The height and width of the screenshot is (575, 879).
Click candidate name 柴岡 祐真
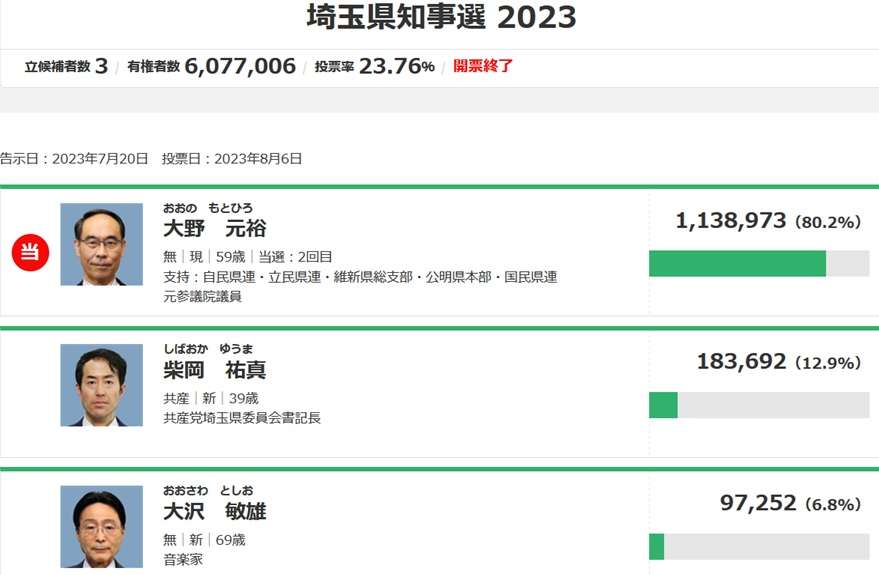click(x=215, y=370)
